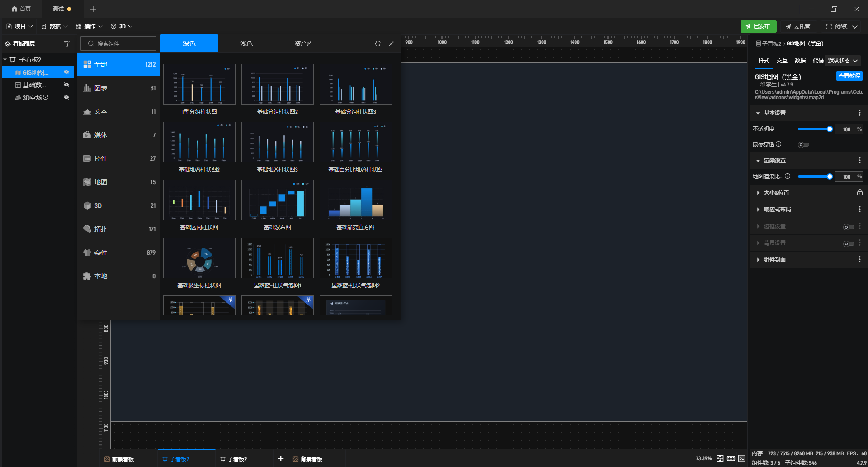This screenshot has height=467, width=868.
Task: Click the lock icon beside 大小&位置
Action: [x=859, y=192]
